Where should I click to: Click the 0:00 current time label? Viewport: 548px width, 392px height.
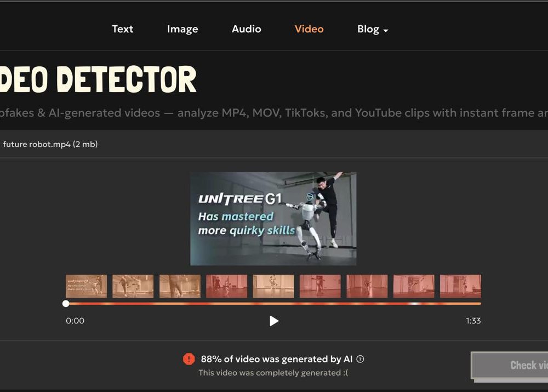(x=75, y=321)
